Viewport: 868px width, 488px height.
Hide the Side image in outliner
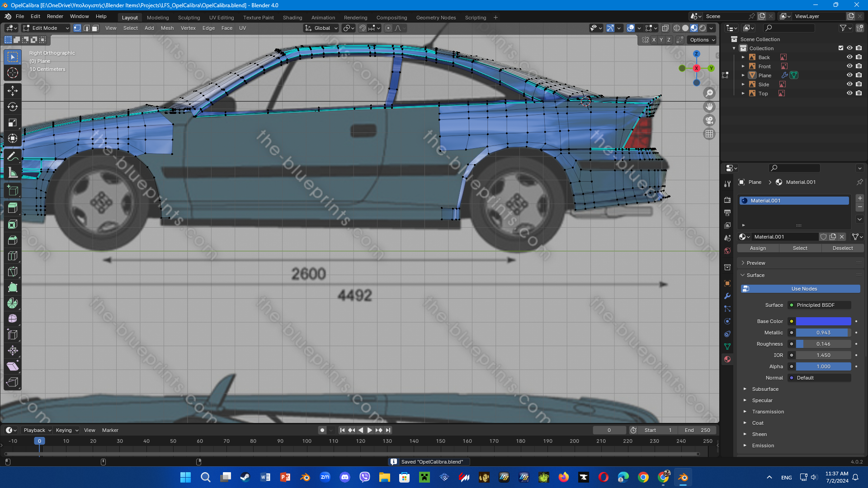point(849,84)
